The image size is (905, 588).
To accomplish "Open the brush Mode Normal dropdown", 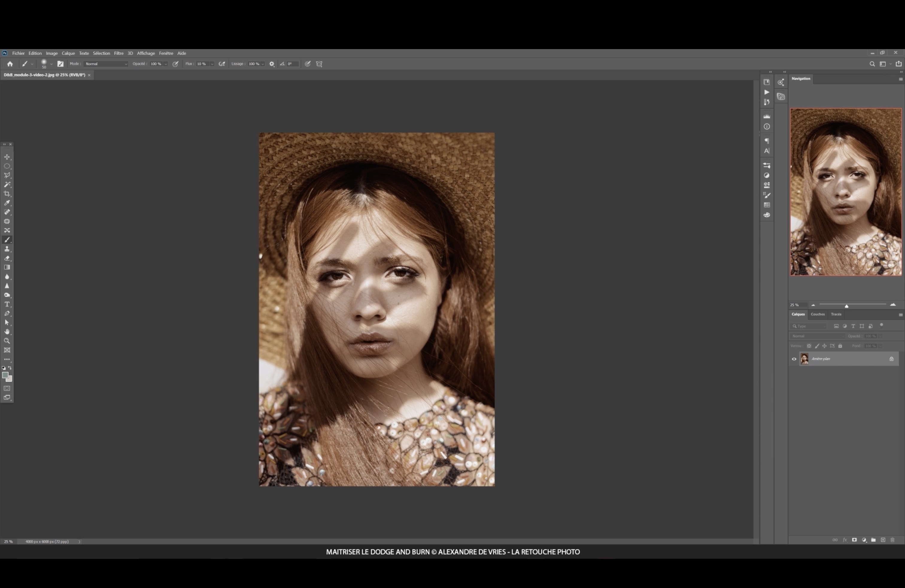I will click(x=106, y=64).
